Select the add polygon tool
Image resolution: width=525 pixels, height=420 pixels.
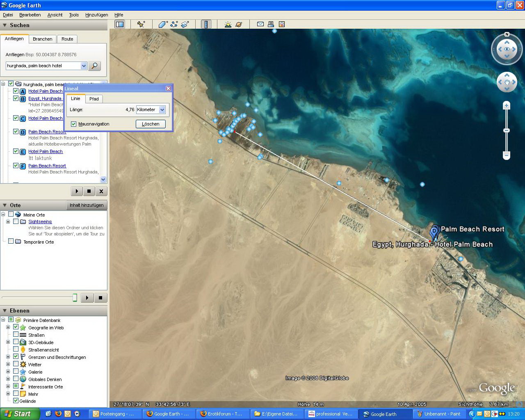pyautogui.click(x=163, y=24)
